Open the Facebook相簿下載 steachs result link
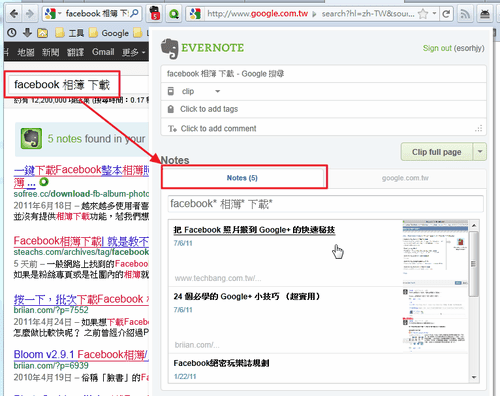The image size is (500, 396). [81, 241]
